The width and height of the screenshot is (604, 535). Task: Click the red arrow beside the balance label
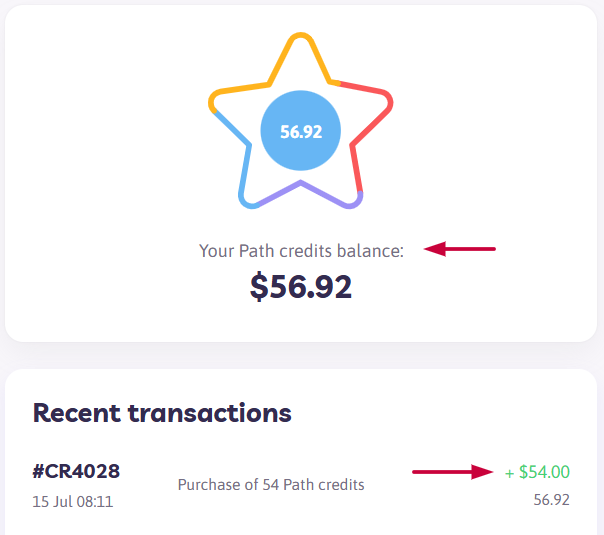(460, 249)
